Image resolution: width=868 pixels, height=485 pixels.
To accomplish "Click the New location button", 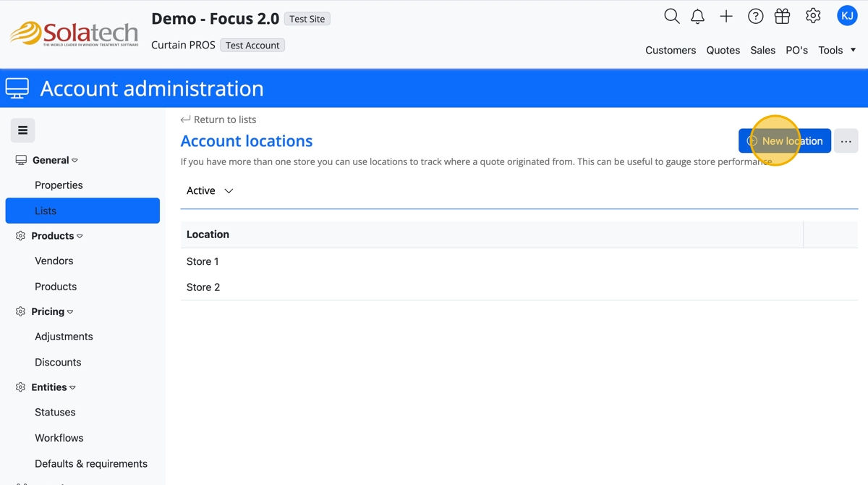I will point(785,141).
